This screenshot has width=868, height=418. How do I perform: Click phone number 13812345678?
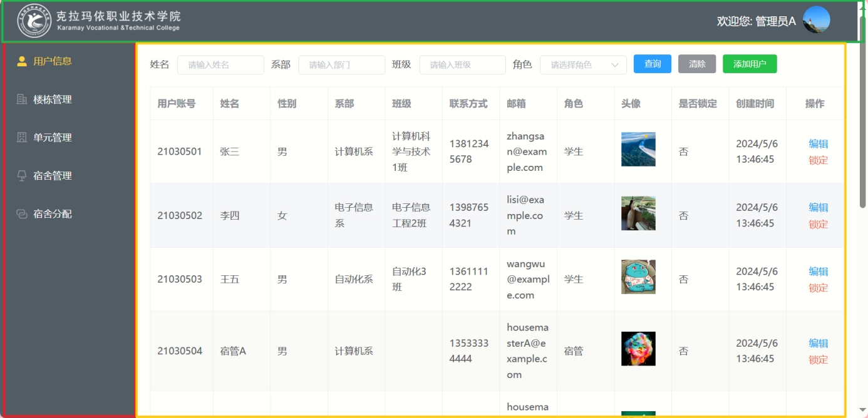[469, 151]
